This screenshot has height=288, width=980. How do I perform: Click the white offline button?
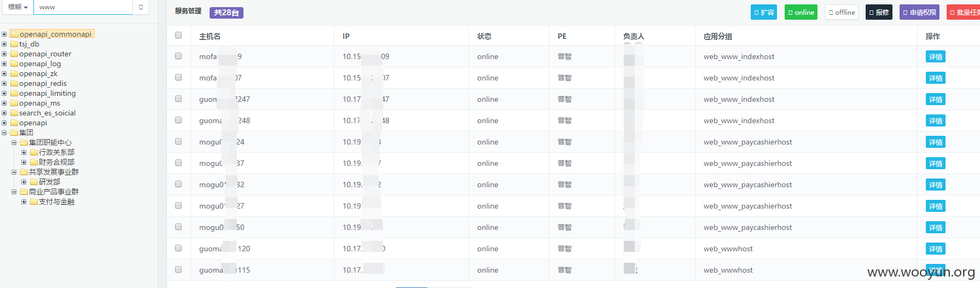(x=842, y=12)
